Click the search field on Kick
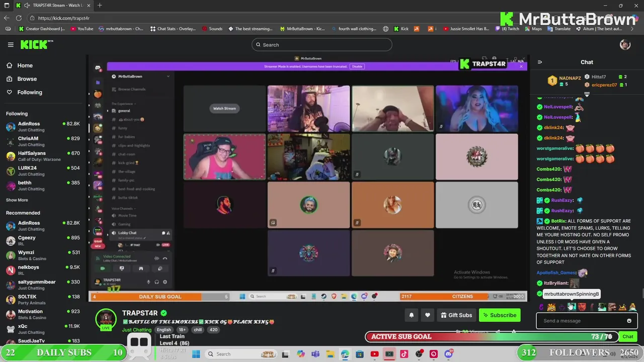The width and height of the screenshot is (644, 362). (321, 45)
